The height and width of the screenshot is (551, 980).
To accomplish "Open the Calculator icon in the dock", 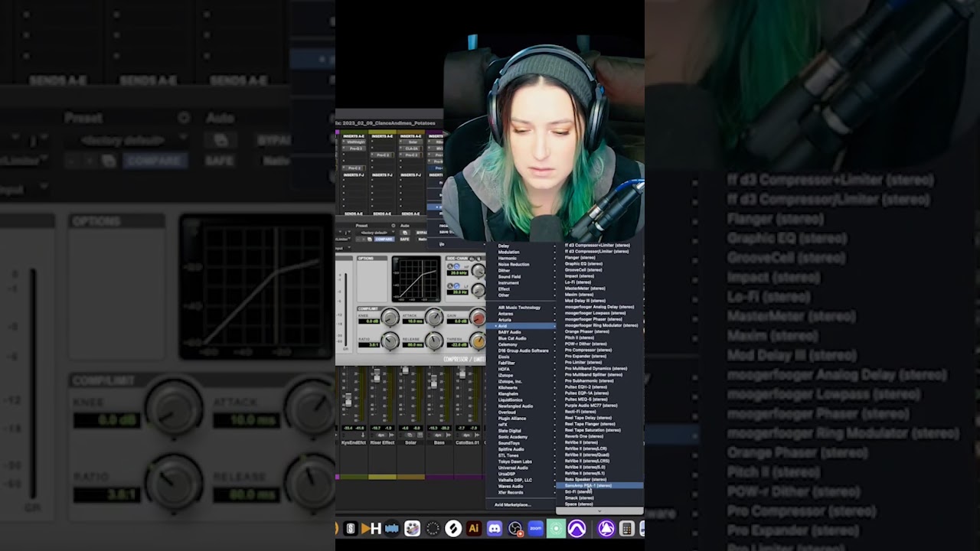I will (626, 528).
